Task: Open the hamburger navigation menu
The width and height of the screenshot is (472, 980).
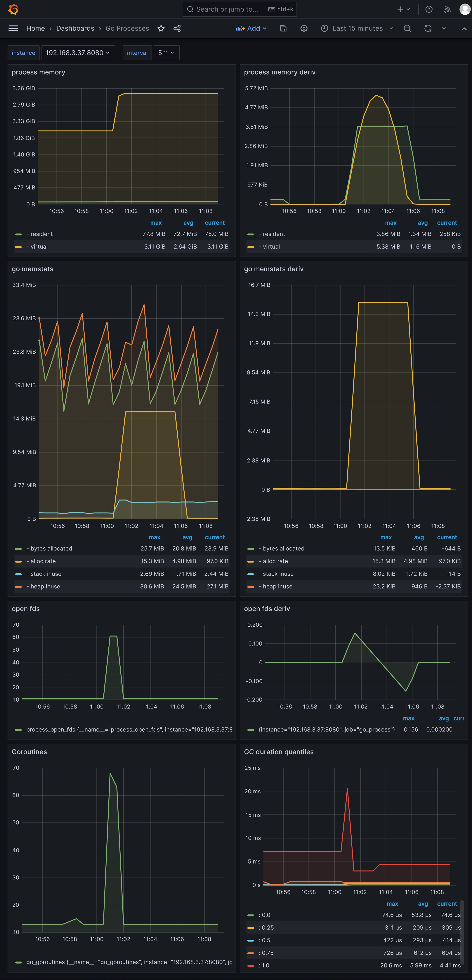Action: point(13,28)
